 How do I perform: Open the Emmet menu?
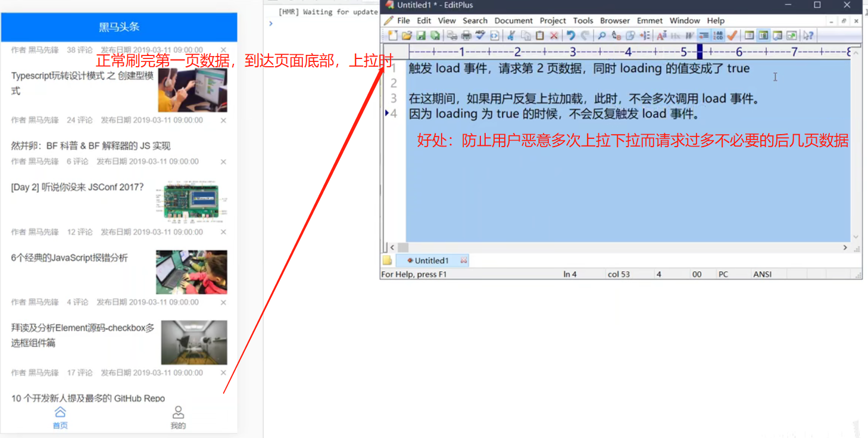pyautogui.click(x=650, y=20)
